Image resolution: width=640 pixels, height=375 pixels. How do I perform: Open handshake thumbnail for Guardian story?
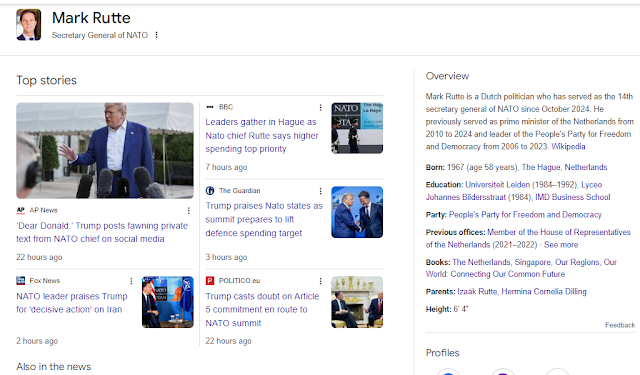357,212
